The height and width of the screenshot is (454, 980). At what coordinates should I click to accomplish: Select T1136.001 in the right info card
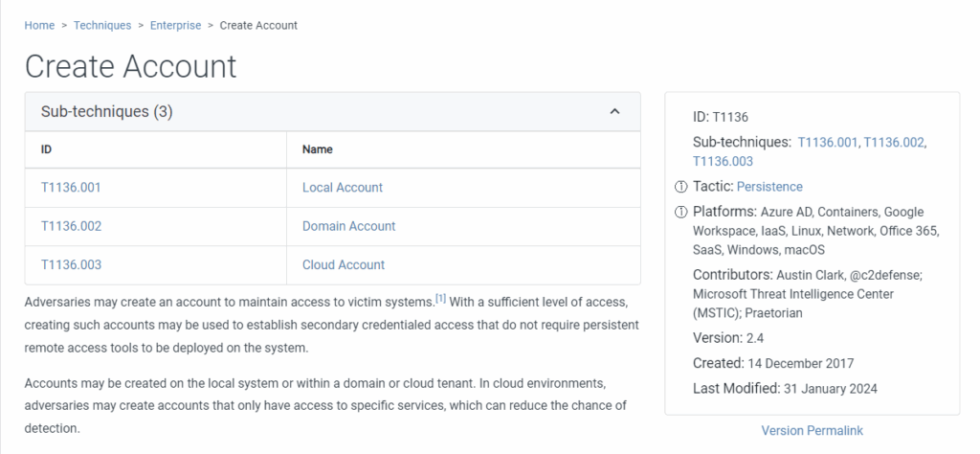(x=829, y=142)
